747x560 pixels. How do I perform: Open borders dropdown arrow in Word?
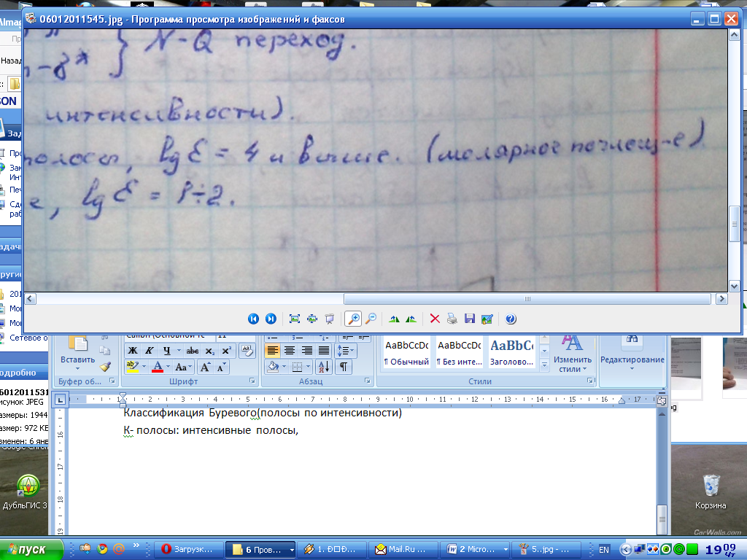click(x=308, y=367)
